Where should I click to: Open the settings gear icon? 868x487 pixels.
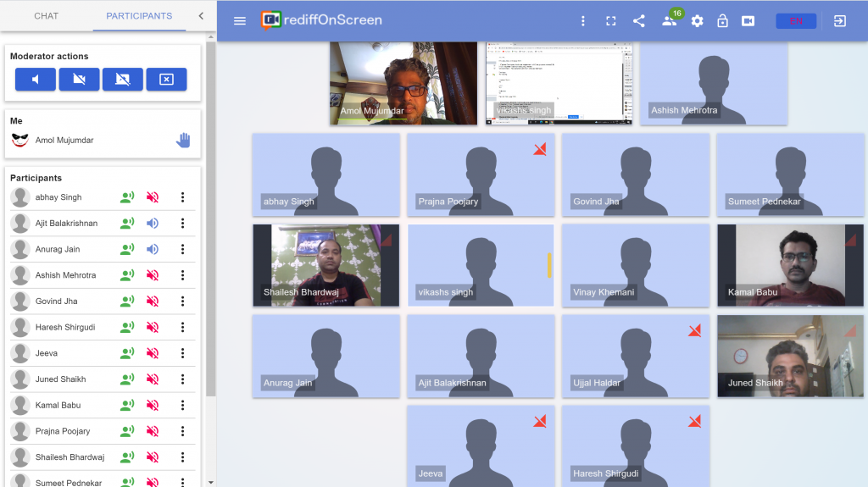pos(697,21)
